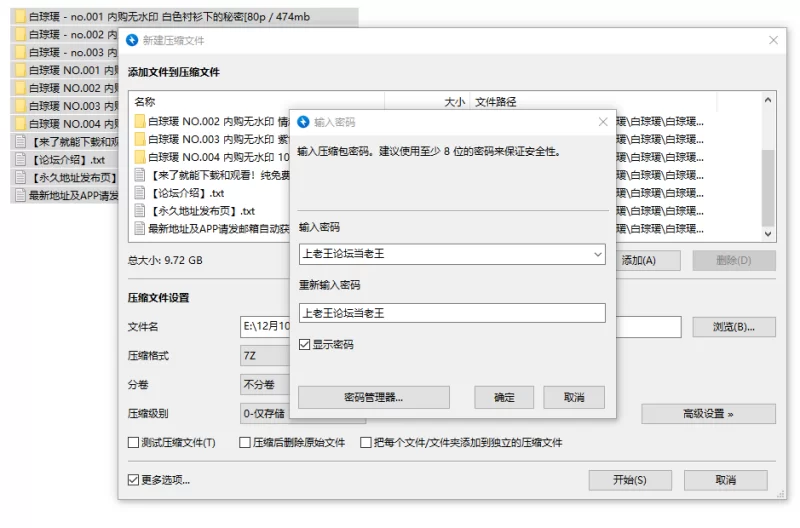Click the 开始(S) button

pos(630,480)
